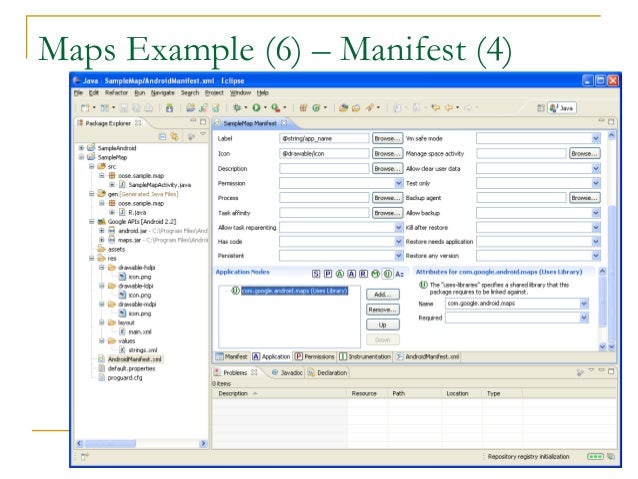Collapse the SampleMap project node
The height and width of the screenshot is (479, 638).
pos(81,157)
